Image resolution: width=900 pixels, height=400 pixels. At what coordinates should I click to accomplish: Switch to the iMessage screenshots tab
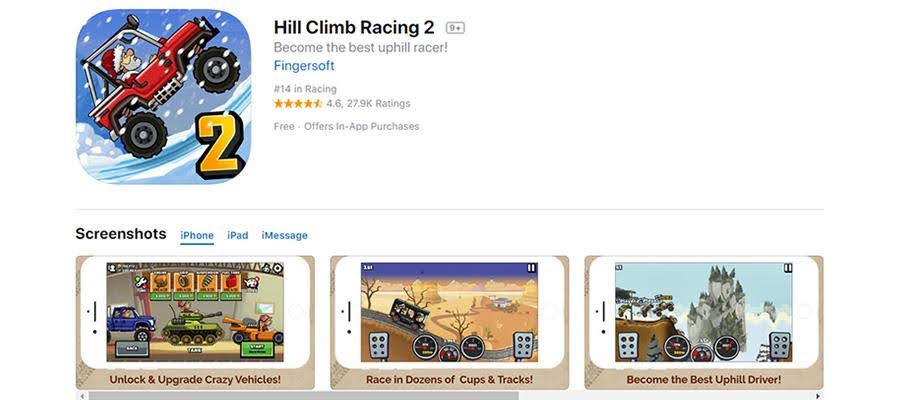tap(285, 235)
